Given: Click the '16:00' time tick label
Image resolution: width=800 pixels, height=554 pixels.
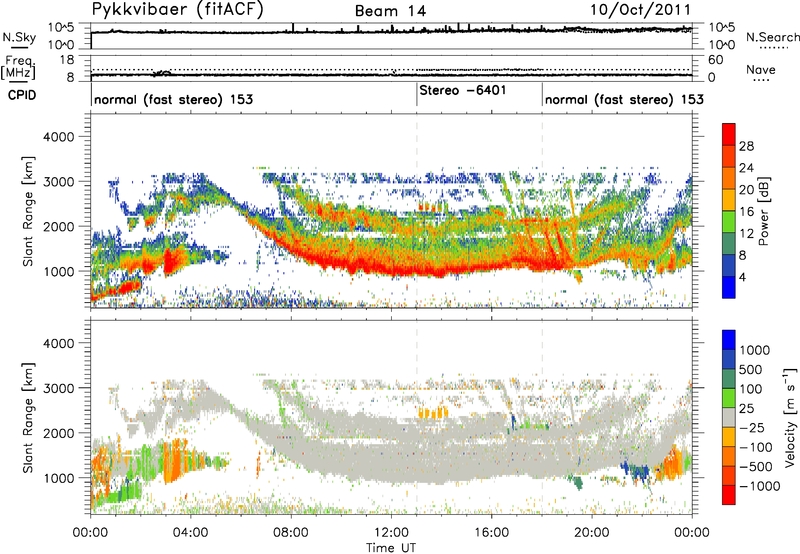Looking at the screenshot, I should [x=491, y=533].
